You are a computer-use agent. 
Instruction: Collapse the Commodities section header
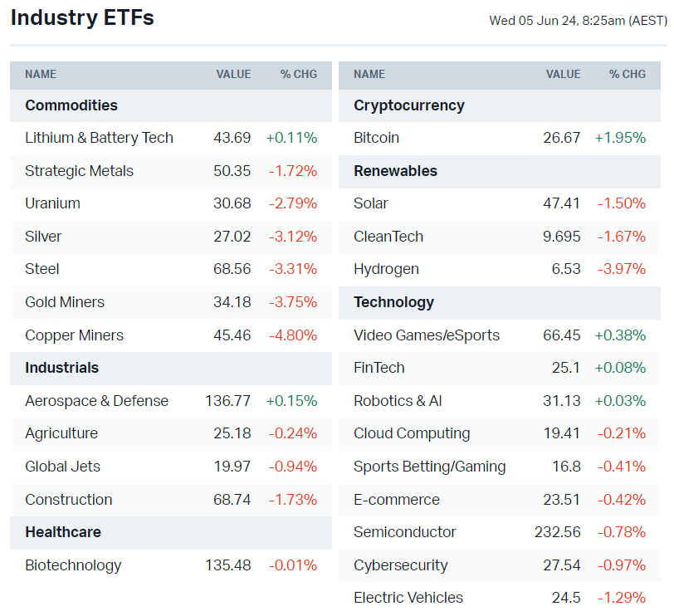(x=71, y=105)
